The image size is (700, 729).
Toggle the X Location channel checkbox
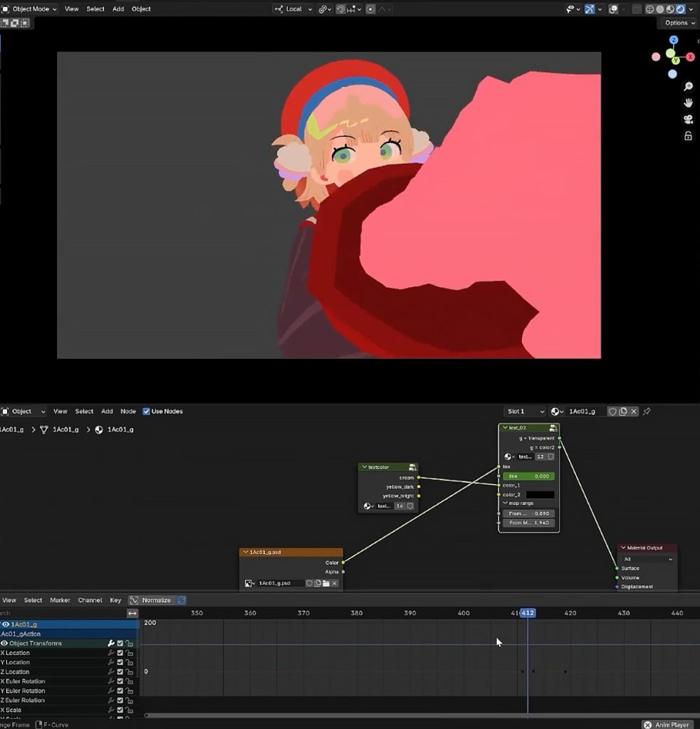pos(120,653)
